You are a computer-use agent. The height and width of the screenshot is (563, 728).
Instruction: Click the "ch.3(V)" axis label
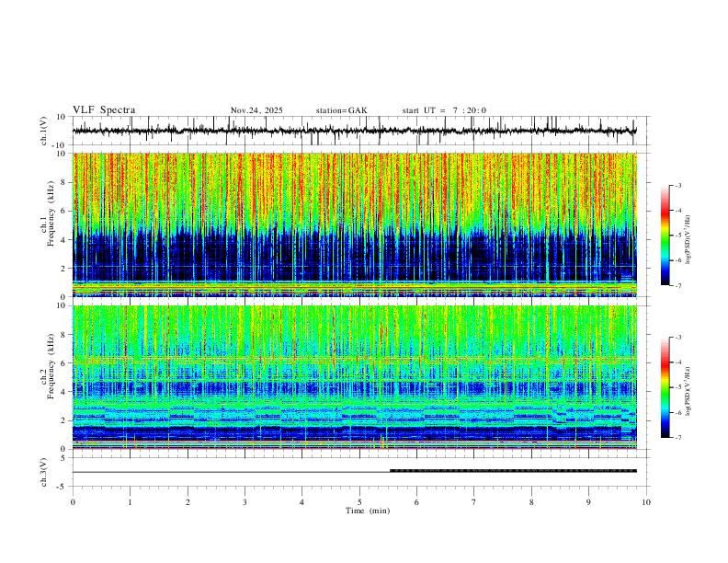[44, 473]
